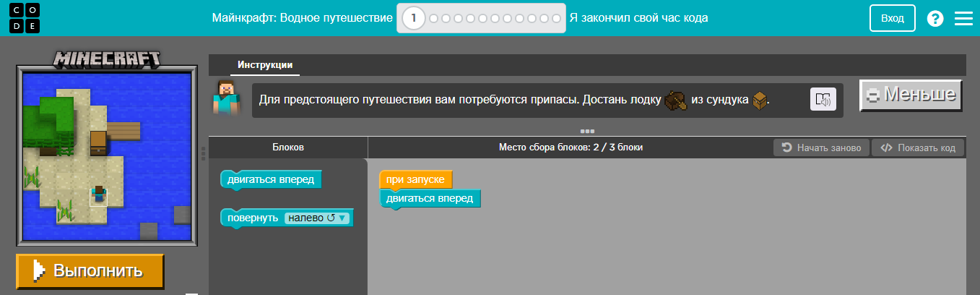Select the 'при запуске' block in workspace
980x295 pixels.
tap(415, 179)
